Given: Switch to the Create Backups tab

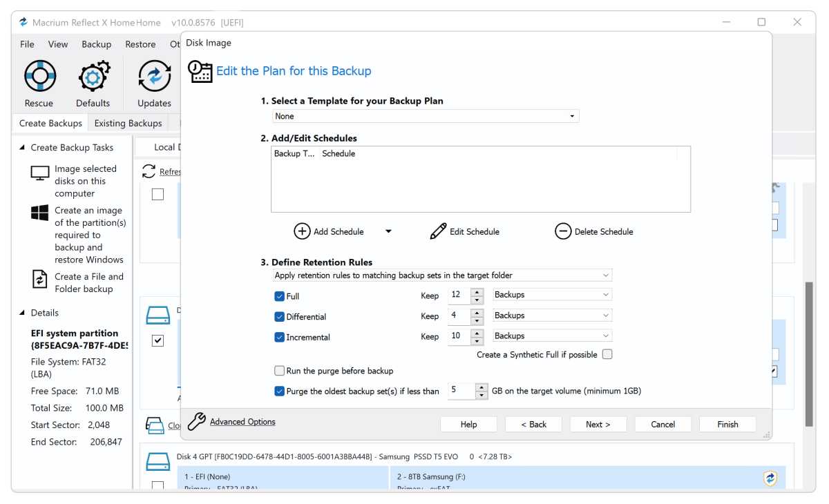Looking at the screenshot, I should point(51,123).
